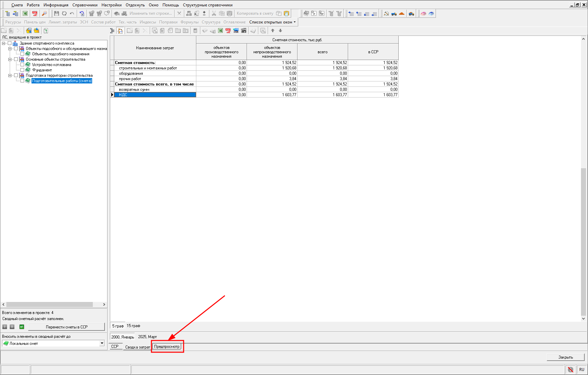Click the Индексы toolbar button
588x375 pixels.
[x=148, y=22]
